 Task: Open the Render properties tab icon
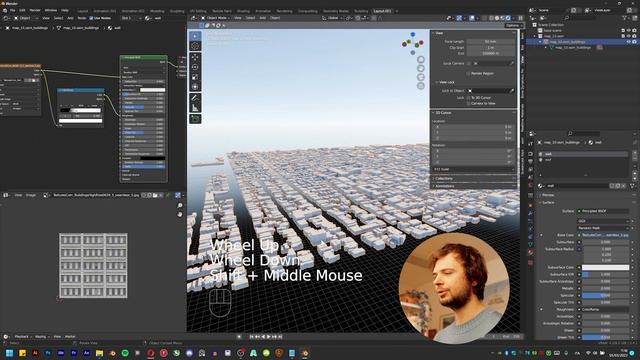tap(531, 154)
